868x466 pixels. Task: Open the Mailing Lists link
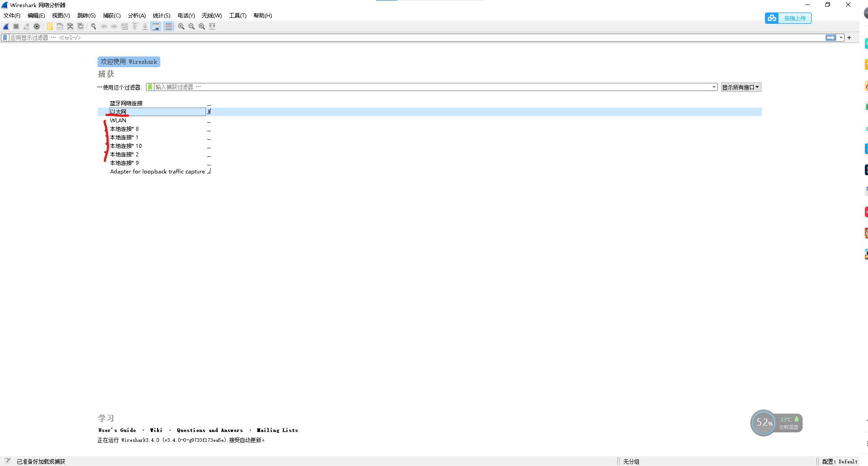coord(278,430)
